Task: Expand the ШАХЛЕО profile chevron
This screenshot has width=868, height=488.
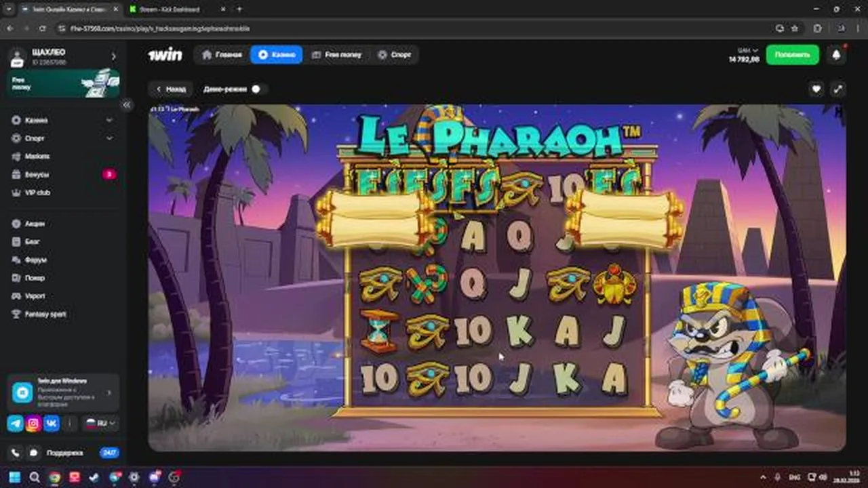Action: 113,57
